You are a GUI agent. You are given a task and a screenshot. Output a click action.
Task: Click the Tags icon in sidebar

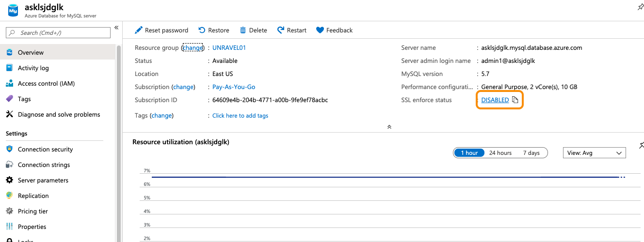[x=9, y=99]
